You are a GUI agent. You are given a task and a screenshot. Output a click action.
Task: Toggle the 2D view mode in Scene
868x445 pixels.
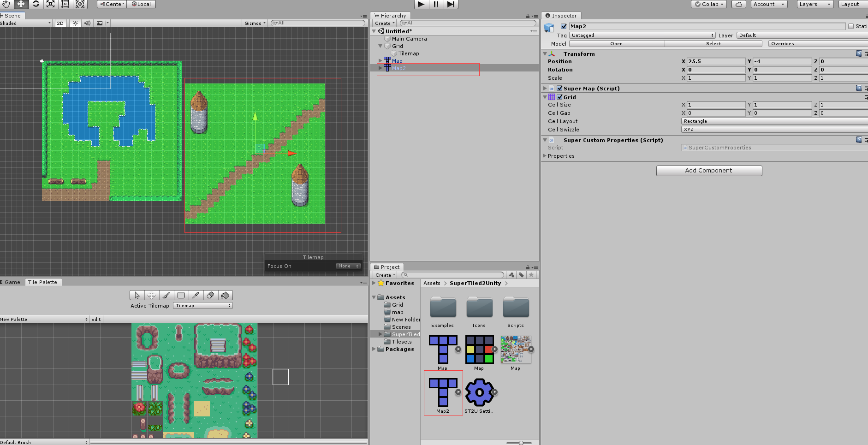coord(60,23)
